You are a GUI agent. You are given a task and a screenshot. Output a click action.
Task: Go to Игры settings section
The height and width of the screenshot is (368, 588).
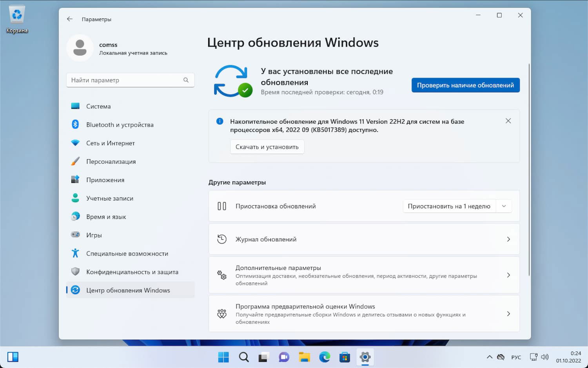(131, 235)
